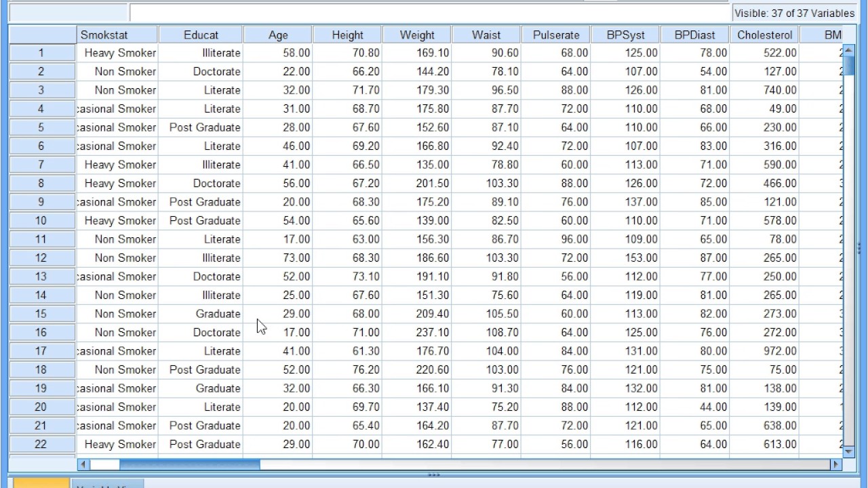
Task: Click Post Graduate cell in row 18
Action: [x=201, y=370]
